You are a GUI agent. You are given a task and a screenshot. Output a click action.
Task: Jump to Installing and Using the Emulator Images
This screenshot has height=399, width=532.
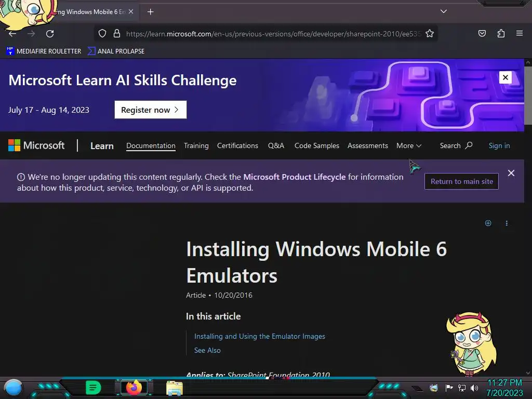pos(260,336)
